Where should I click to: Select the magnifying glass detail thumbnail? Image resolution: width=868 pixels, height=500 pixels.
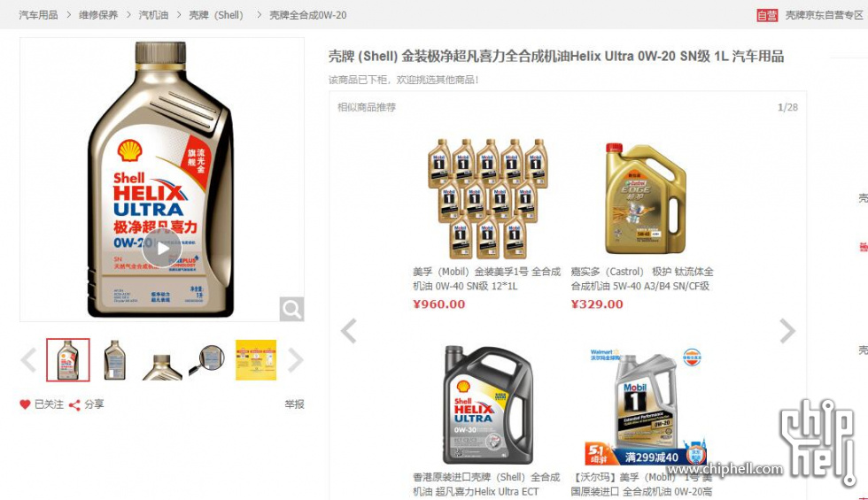(208, 360)
